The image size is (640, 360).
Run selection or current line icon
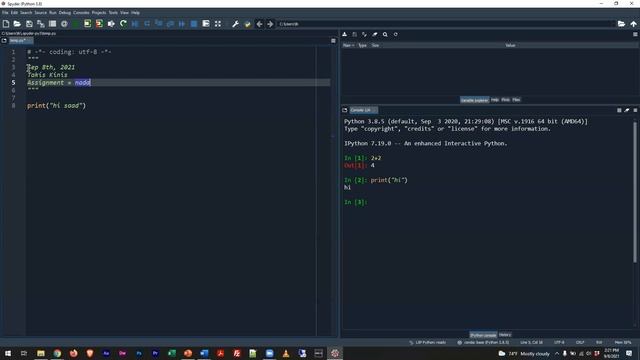pyautogui.click(x=111, y=24)
